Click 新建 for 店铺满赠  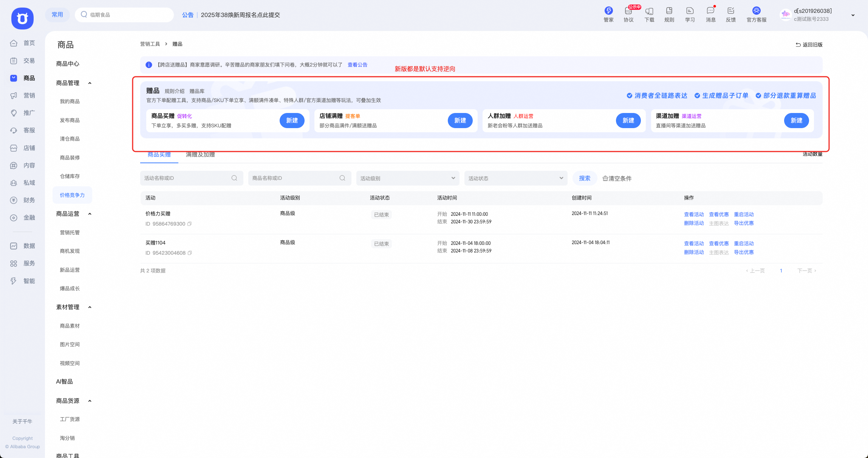point(460,121)
